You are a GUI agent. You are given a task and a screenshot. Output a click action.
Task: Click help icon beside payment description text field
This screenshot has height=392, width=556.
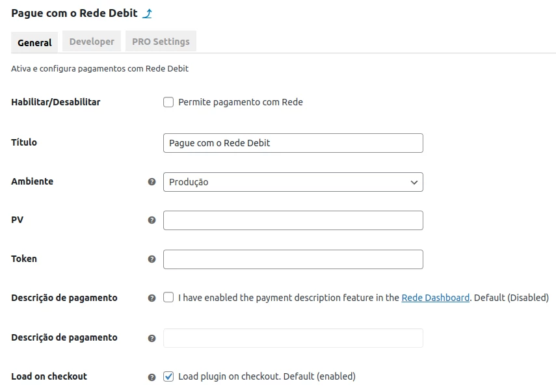point(152,338)
